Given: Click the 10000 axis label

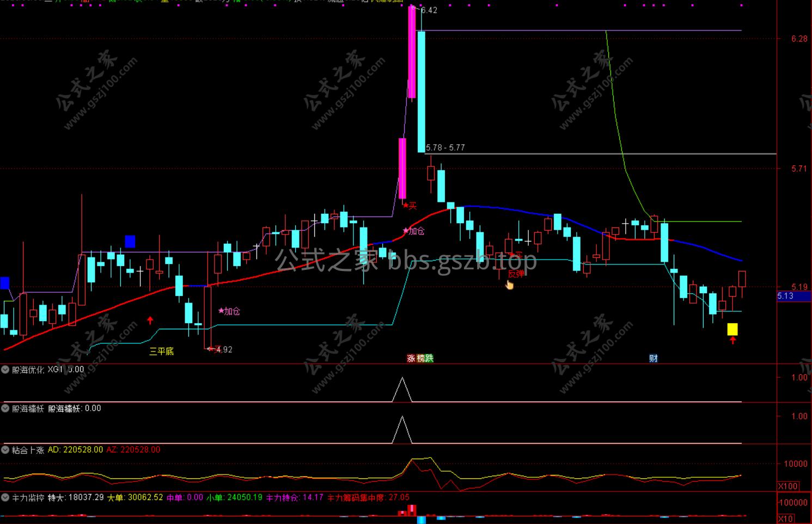Looking at the screenshot, I should [796, 464].
